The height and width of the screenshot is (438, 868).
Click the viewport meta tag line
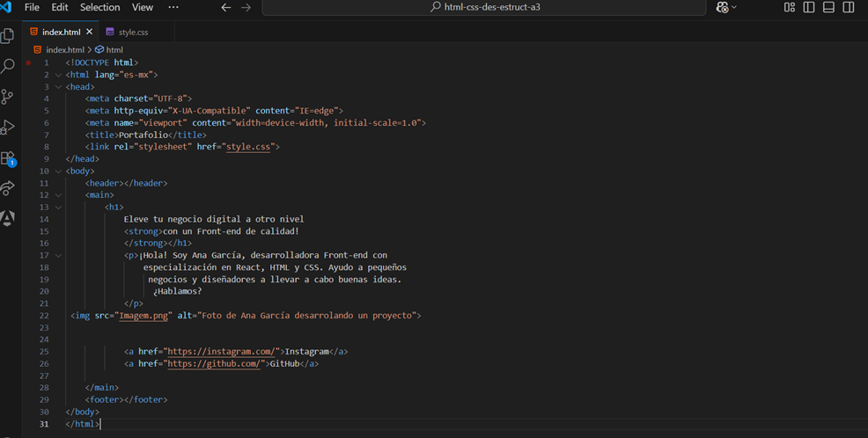[256, 123]
